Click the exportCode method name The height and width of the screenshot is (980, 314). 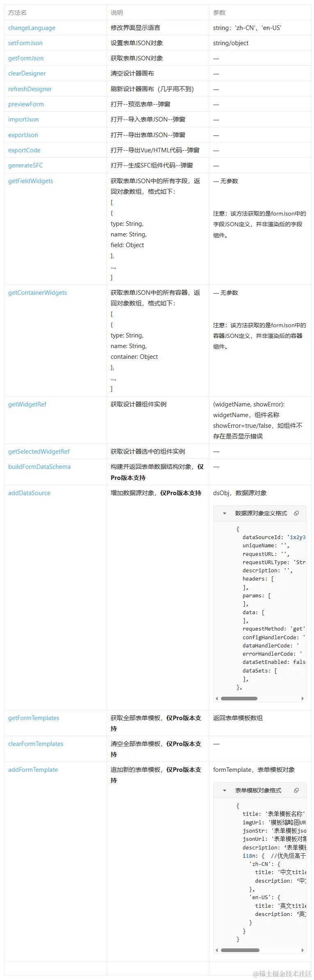click(x=24, y=150)
